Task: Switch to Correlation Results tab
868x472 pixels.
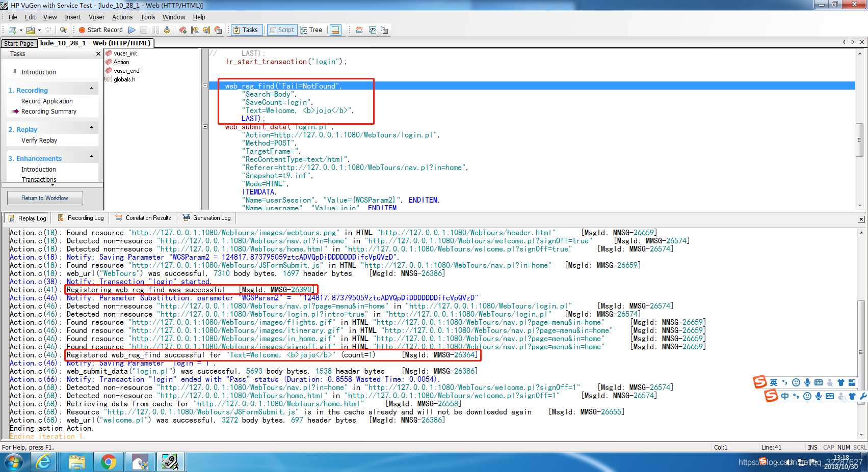Action: [143, 218]
